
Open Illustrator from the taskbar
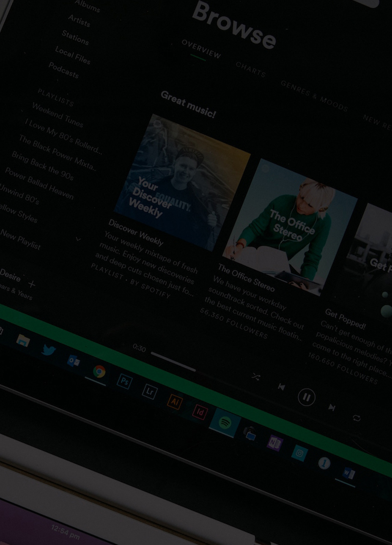click(175, 402)
